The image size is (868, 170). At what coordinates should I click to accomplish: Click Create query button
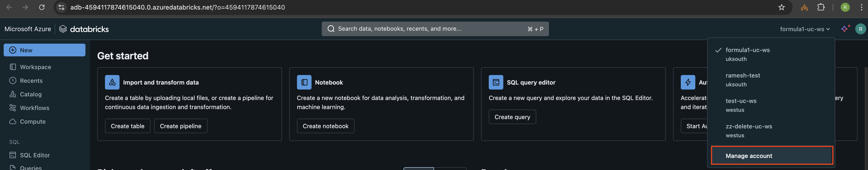(512, 117)
